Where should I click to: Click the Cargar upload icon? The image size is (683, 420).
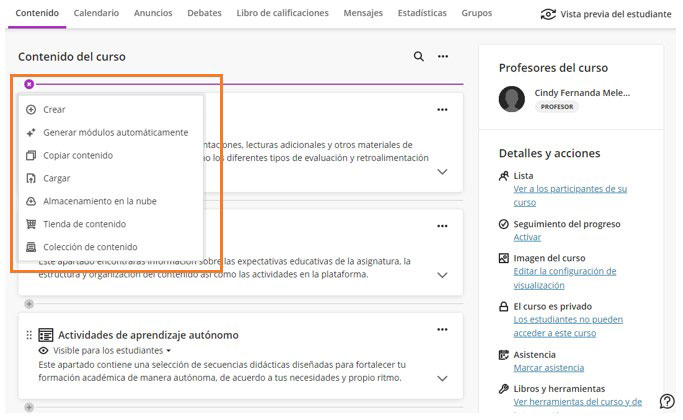31,179
